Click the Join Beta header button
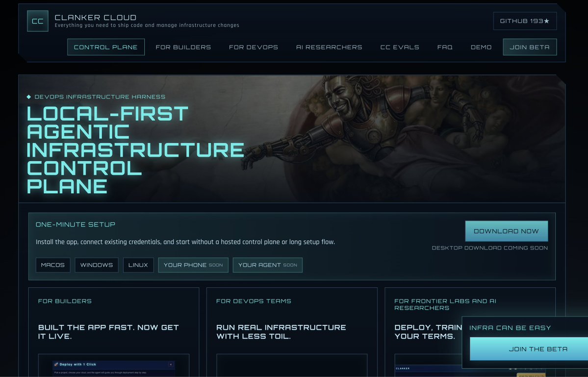 [530, 47]
